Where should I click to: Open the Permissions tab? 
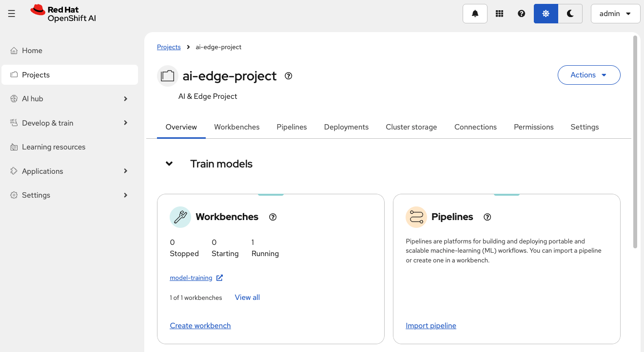533,127
